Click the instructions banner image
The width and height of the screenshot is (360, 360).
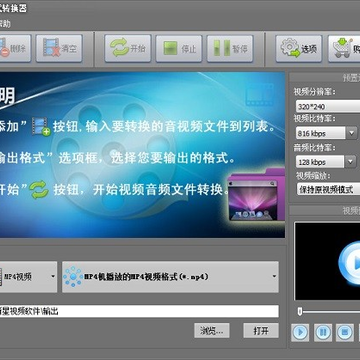click(142, 155)
